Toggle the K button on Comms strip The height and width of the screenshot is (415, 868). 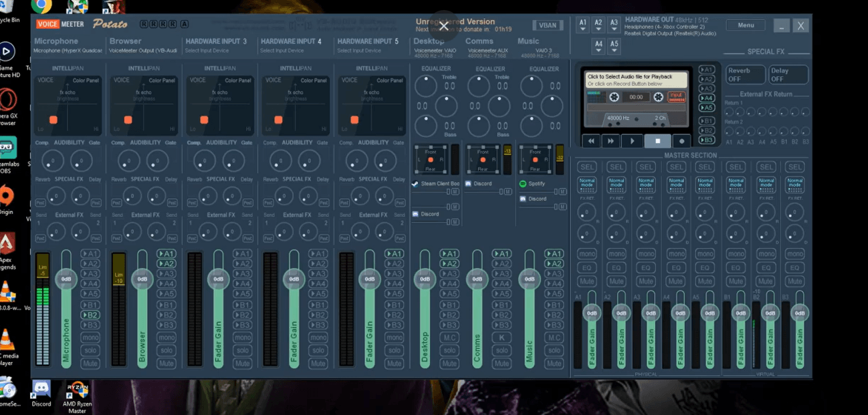(502, 338)
